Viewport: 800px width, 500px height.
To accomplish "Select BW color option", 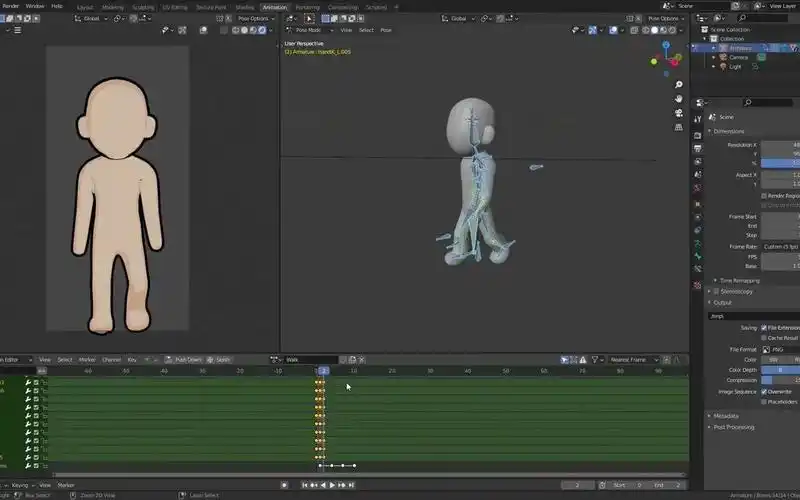I will [773, 360].
